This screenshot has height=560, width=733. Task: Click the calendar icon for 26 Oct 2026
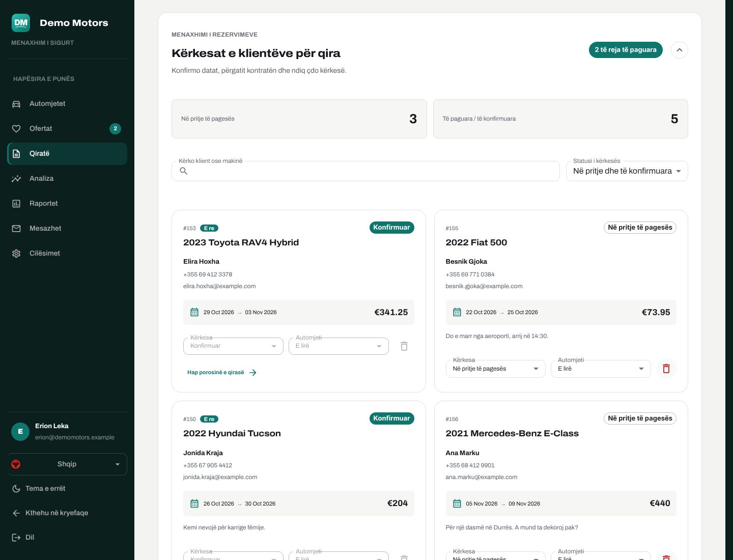click(x=194, y=503)
